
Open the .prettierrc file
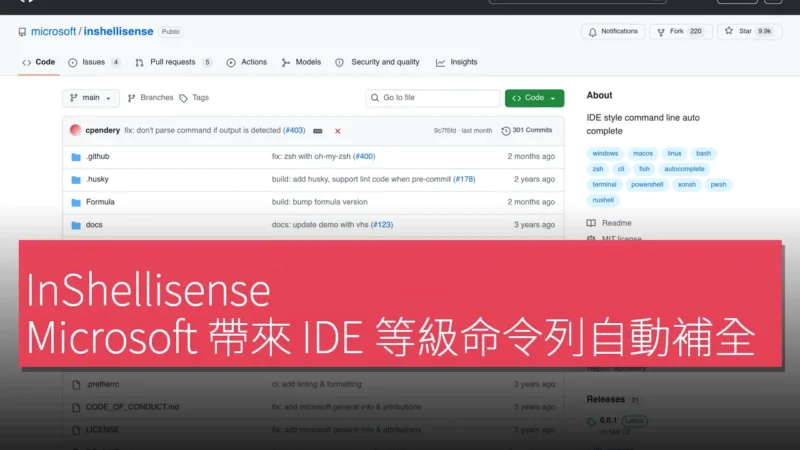[x=102, y=385]
